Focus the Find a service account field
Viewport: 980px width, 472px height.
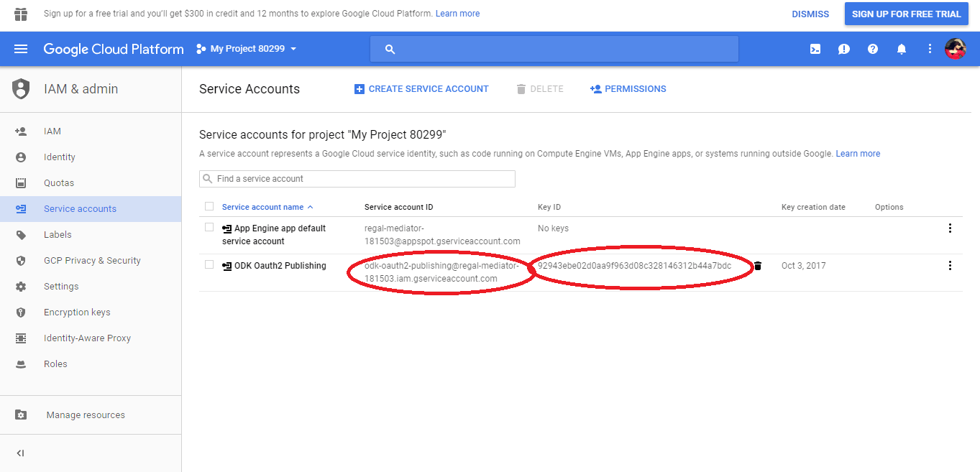pyautogui.click(x=357, y=179)
